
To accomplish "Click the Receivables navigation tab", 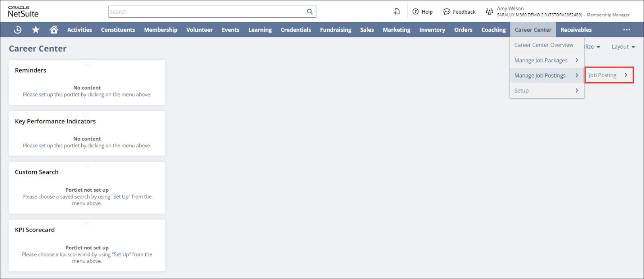I will pyautogui.click(x=576, y=30).
